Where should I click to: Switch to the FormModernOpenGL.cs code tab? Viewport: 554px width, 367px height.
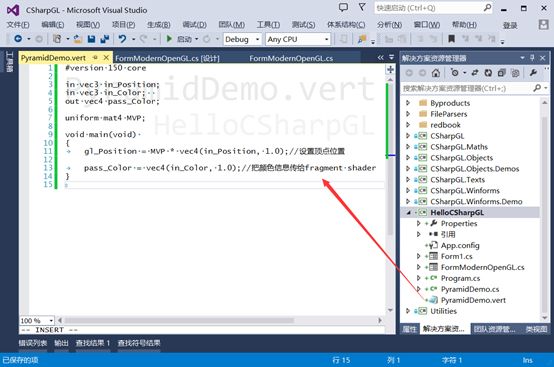coord(291,58)
